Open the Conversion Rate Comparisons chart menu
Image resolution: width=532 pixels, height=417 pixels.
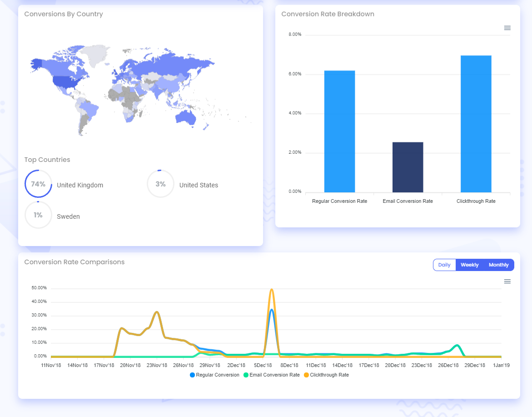pos(507,281)
